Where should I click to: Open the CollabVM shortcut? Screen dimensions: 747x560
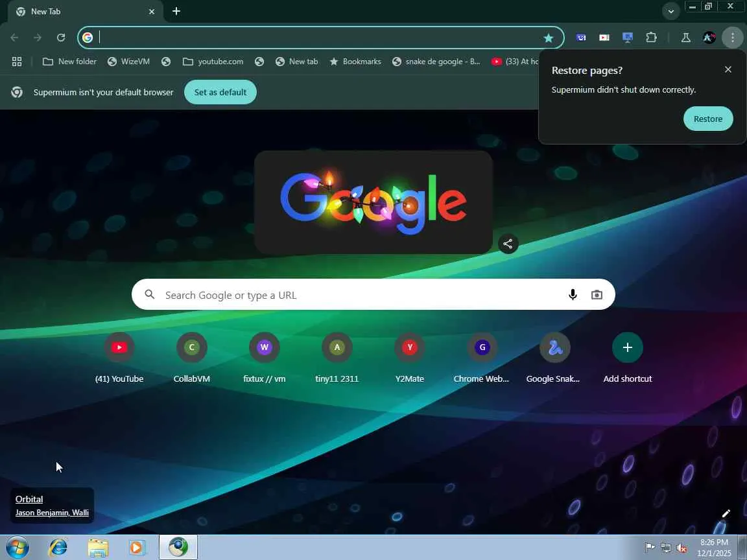click(191, 358)
